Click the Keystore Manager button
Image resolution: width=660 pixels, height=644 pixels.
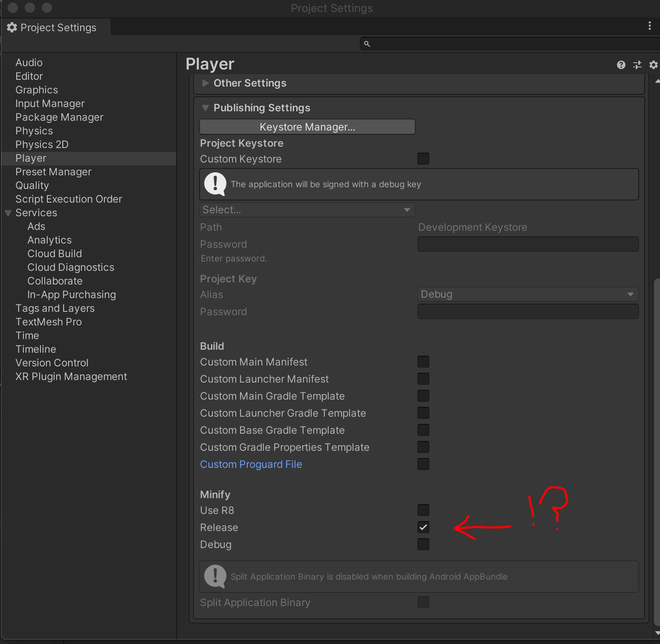point(307,127)
